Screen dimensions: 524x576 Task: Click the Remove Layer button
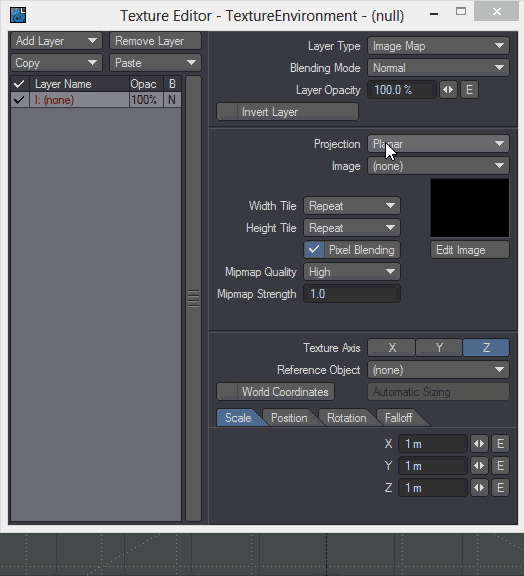[x=155, y=41]
